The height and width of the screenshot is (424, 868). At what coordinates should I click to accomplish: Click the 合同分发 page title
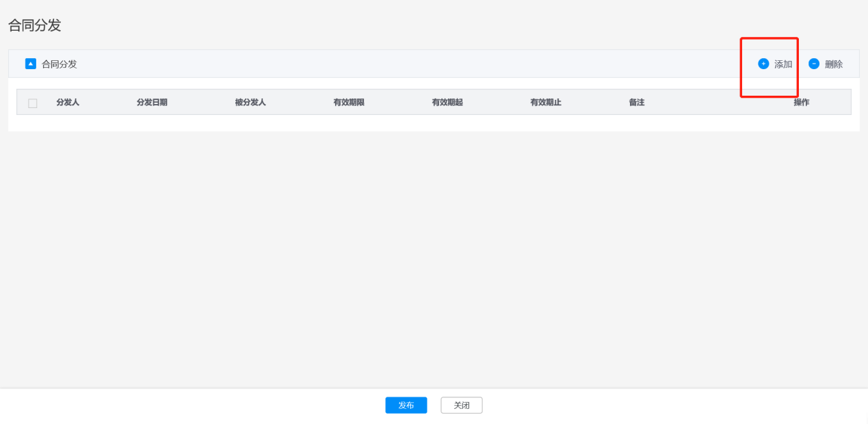point(35,26)
